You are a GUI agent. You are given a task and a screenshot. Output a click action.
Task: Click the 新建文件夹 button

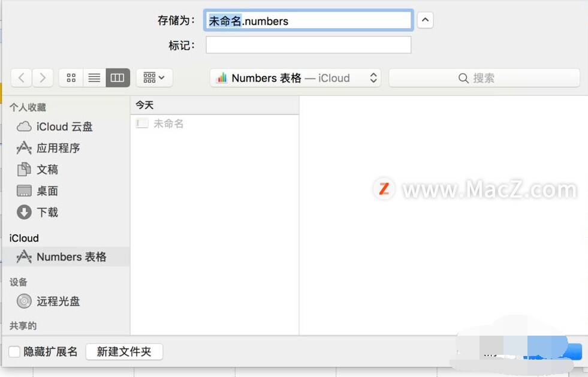click(x=124, y=351)
